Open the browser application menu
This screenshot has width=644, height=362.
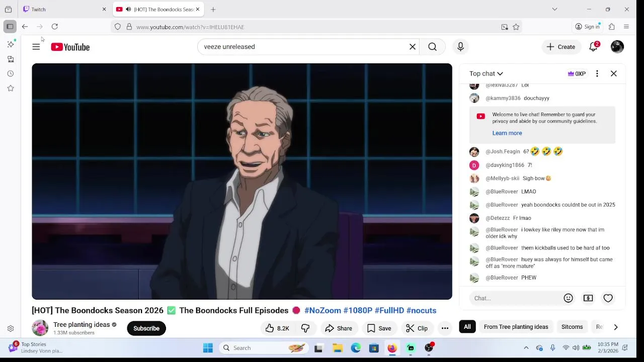pos(626,27)
